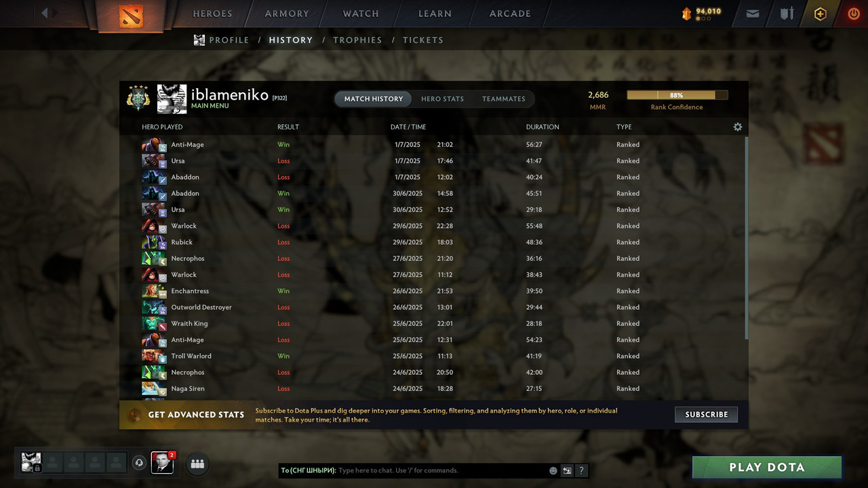The width and height of the screenshot is (868, 488).
Task: Open the emoticon picker in chat
Action: (553, 470)
